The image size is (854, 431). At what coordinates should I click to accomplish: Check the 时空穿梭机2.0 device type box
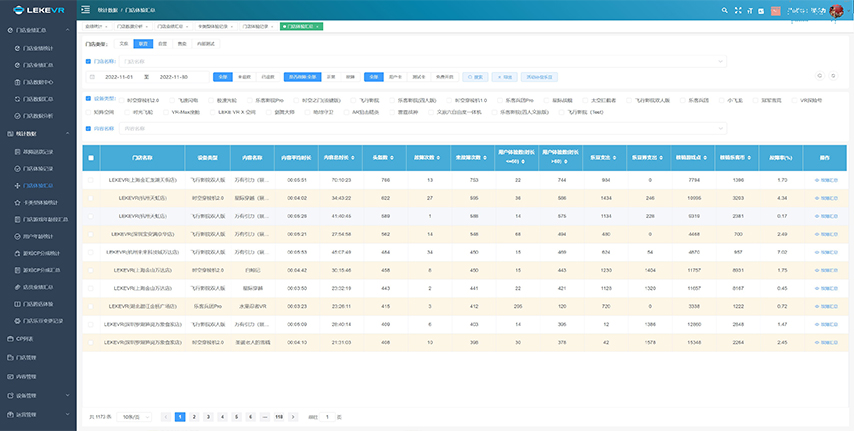[120, 100]
